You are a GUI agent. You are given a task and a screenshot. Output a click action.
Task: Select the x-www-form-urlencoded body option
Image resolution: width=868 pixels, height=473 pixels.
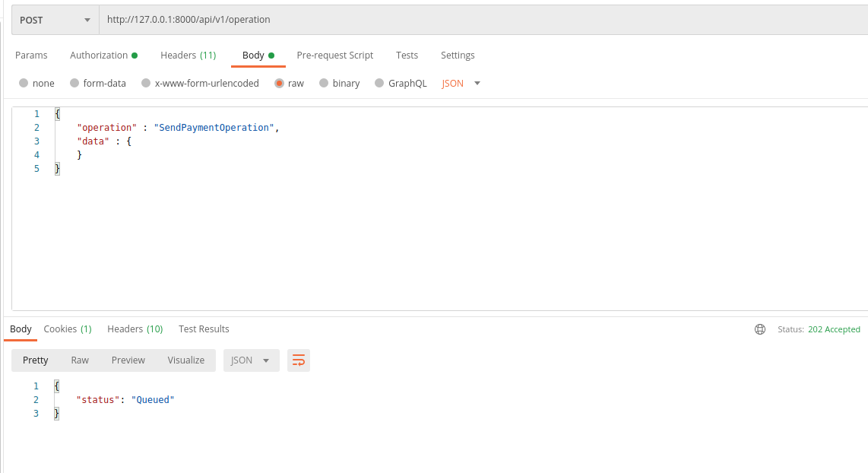coord(201,83)
